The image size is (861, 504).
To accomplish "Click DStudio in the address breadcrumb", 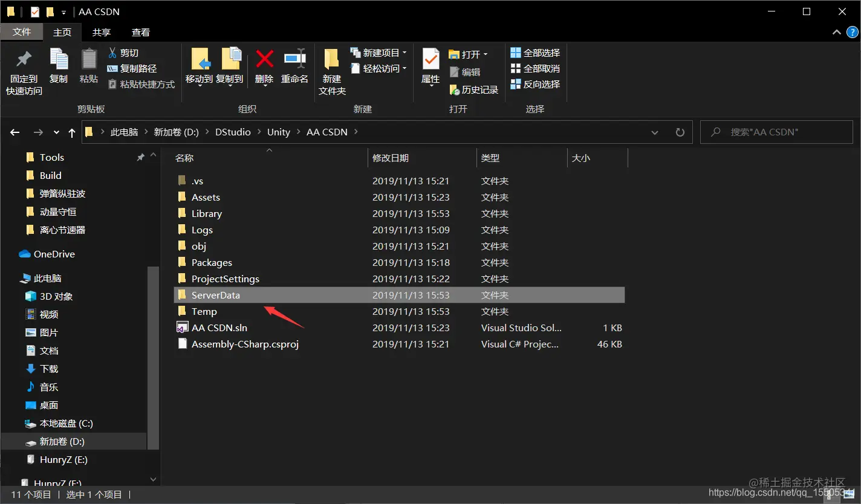I will [x=233, y=132].
